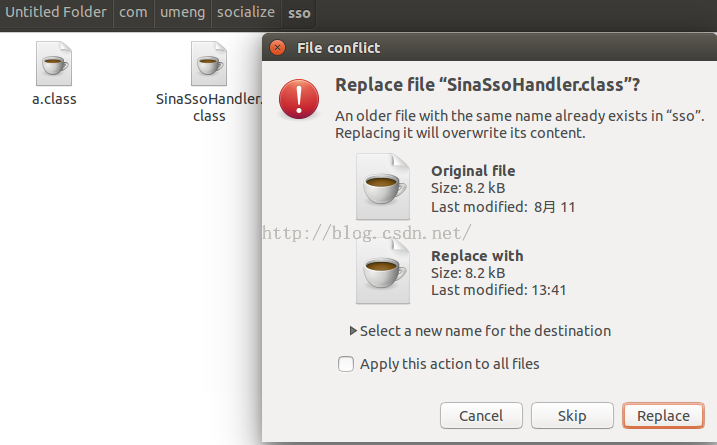Enable Apply this action to all files
The width and height of the screenshot is (717, 445).
pos(346,364)
